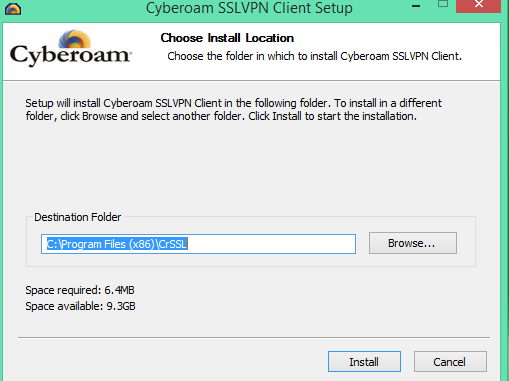This screenshot has width=509, height=381.
Task: Cancel the Cyberoam SSLVPN setup
Action: click(450, 362)
